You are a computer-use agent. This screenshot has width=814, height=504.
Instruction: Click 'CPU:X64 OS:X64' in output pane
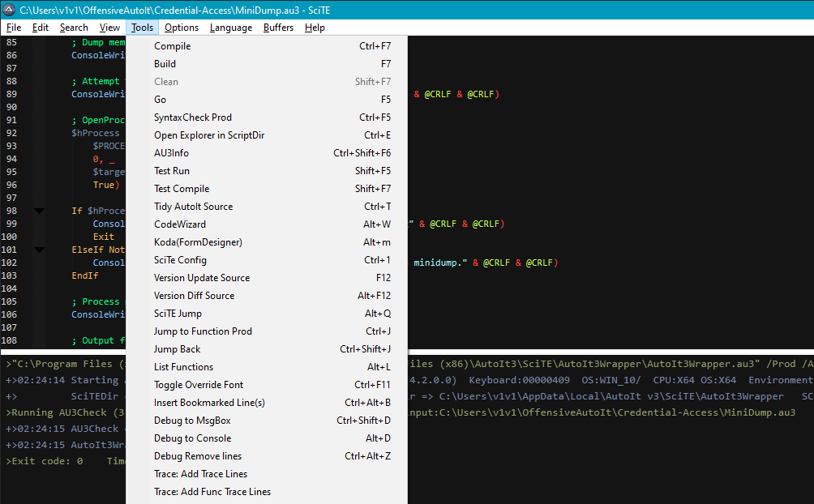[x=695, y=380]
